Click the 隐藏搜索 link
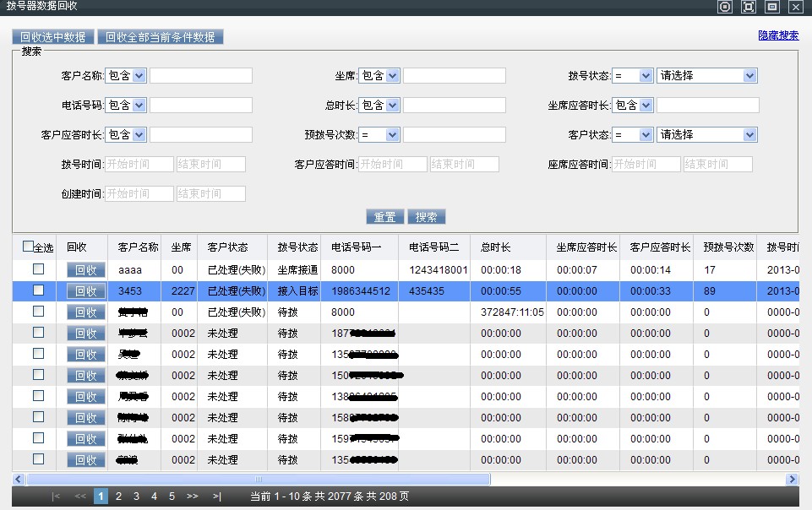Screen dimensions: 812x510 pos(778,35)
